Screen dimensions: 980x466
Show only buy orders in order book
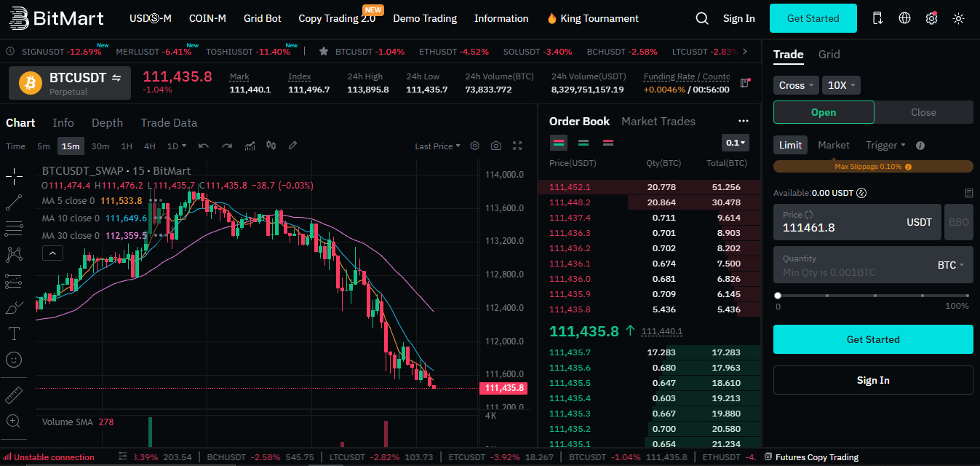pyautogui.click(x=583, y=143)
